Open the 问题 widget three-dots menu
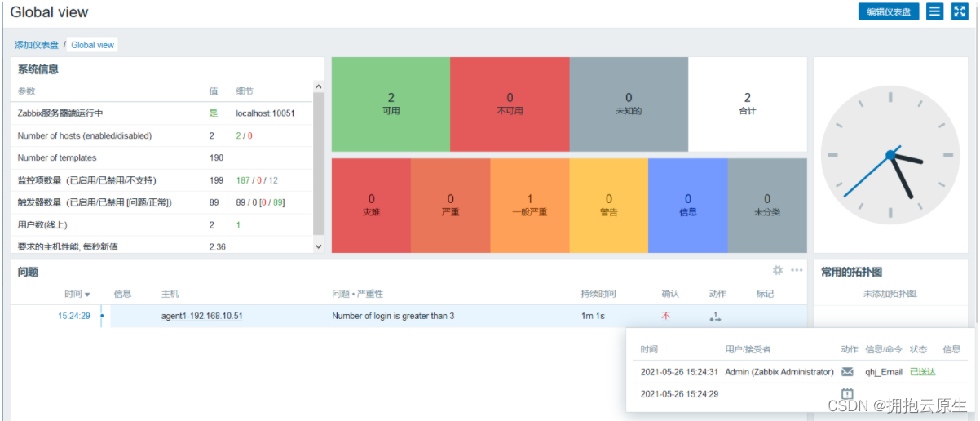The width and height of the screenshot is (980, 421). pyautogui.click(x=797, y=270)
